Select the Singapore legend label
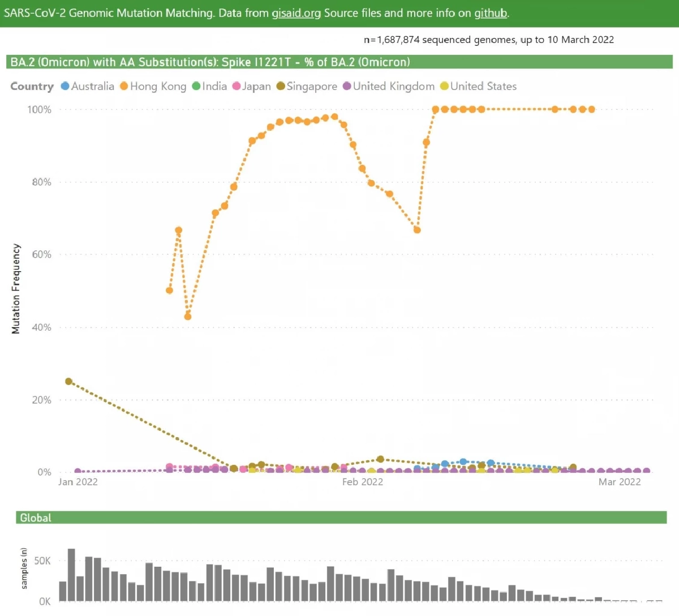This screenshot has width=679, height=616. pos(312,86)
